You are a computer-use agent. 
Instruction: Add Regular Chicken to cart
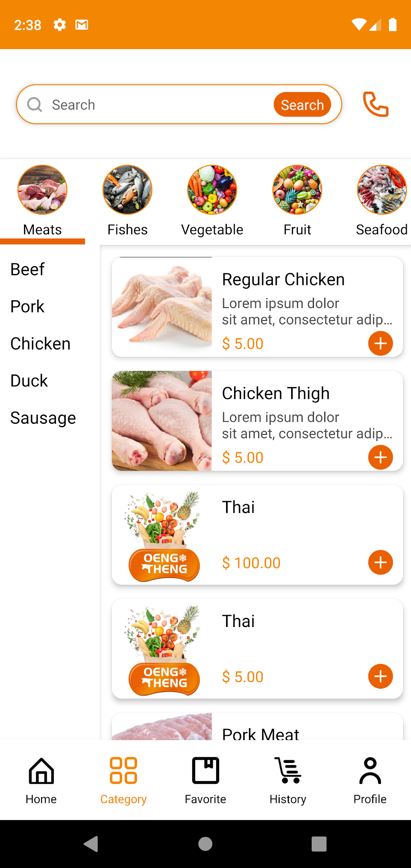[x=380, y=343]
